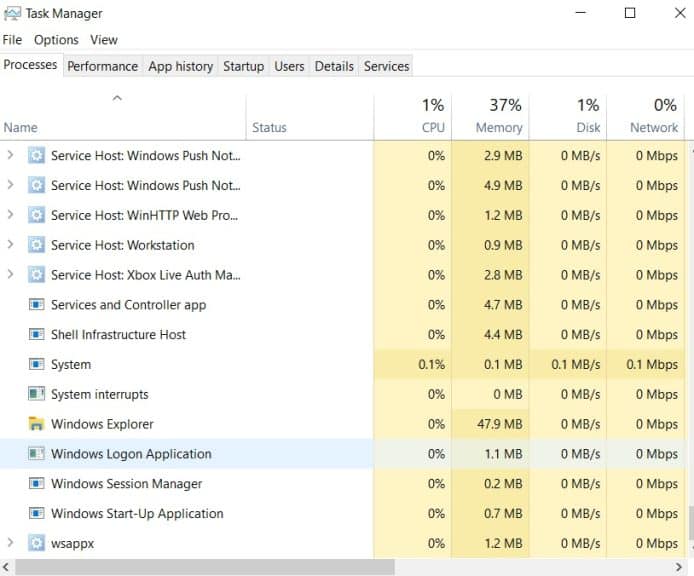
Task: Click the Service Host: Workstation gear icon
Action: tap(36, 245)
